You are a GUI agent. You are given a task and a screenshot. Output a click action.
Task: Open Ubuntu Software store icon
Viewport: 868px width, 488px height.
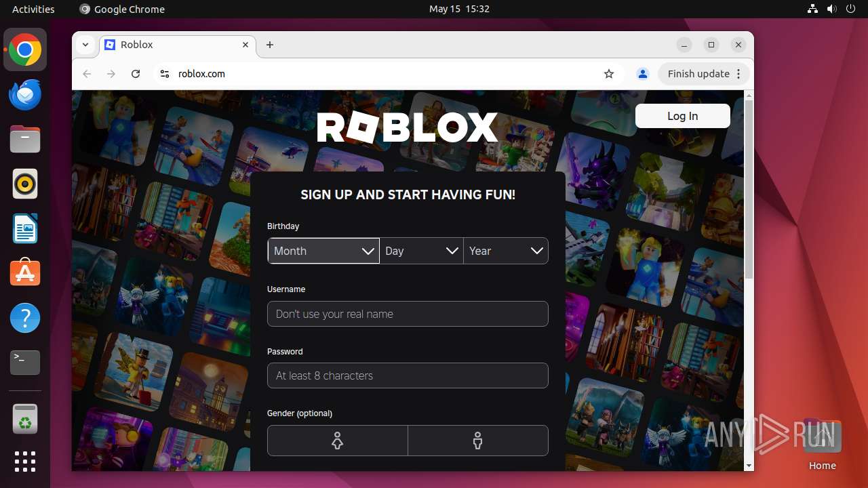point(25,273)
